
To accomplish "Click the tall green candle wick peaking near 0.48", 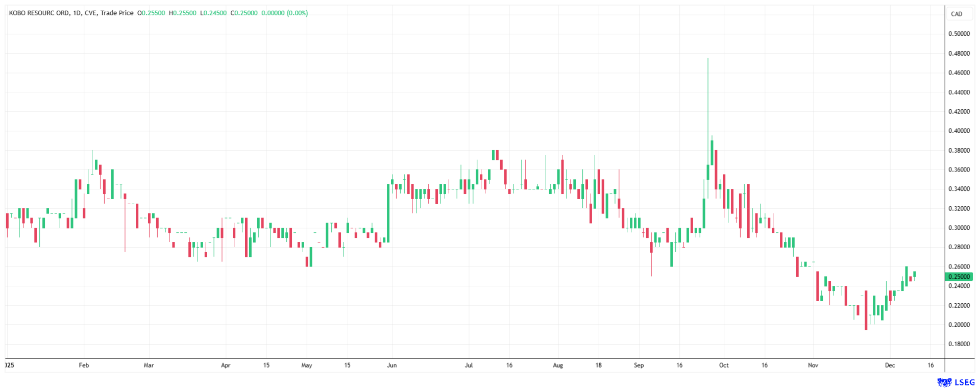I will tap(708, 102).
